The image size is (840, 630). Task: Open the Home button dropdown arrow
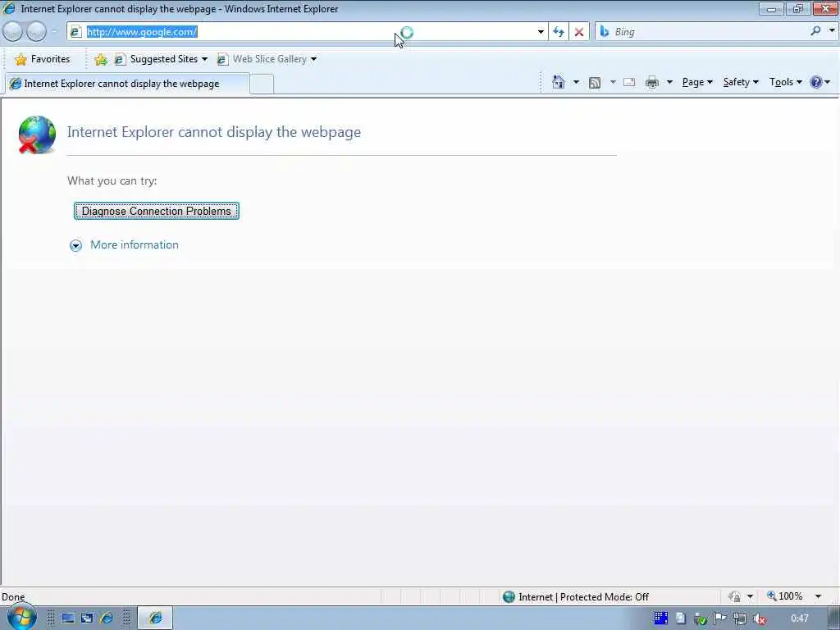point(576,82)
